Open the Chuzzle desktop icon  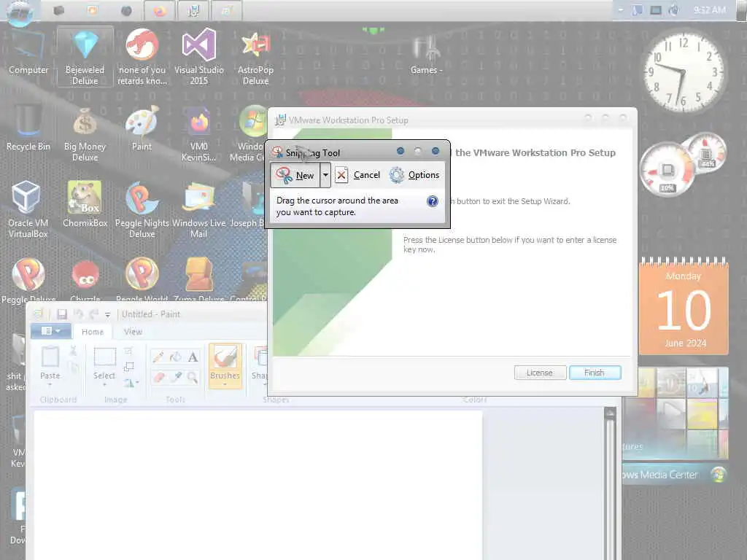[85, 280]
